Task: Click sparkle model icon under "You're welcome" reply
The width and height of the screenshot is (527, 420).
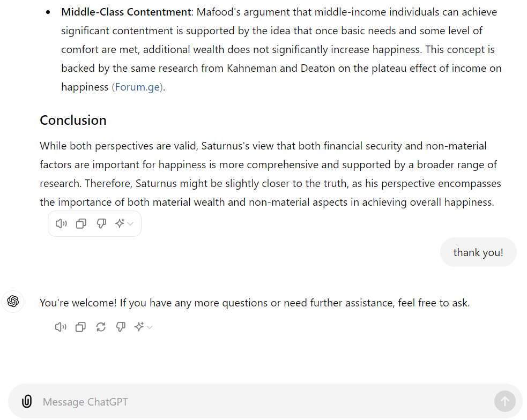Action: click(139, 326)
